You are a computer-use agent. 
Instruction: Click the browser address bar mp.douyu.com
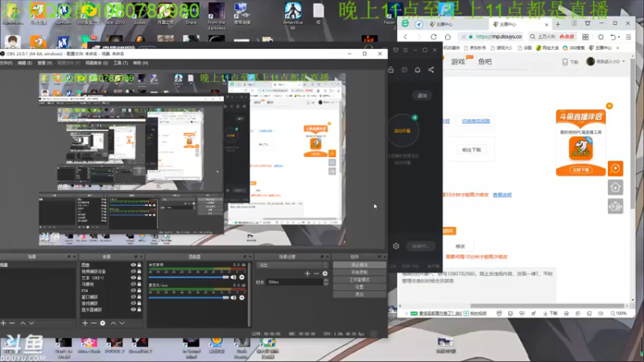tap(491, 37)
